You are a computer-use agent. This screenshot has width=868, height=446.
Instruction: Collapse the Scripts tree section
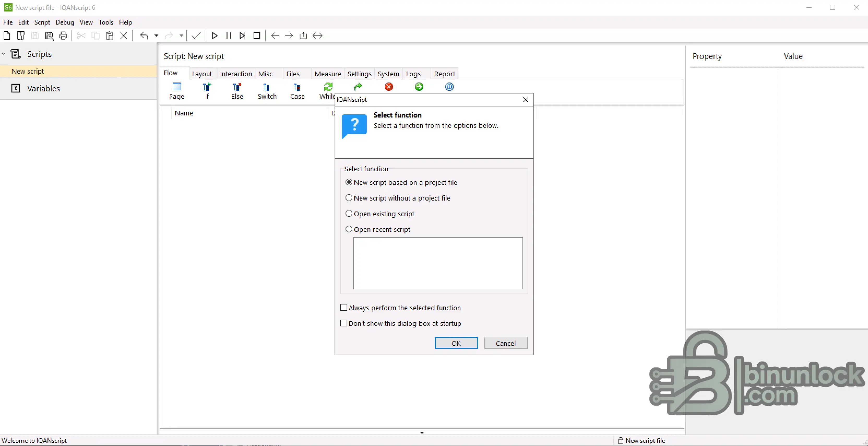4,54
